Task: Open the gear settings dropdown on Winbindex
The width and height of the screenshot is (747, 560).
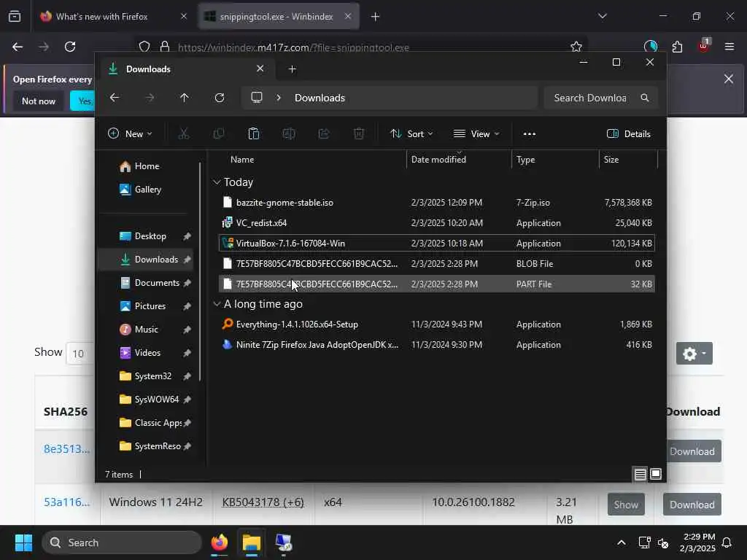Action: 694,354
